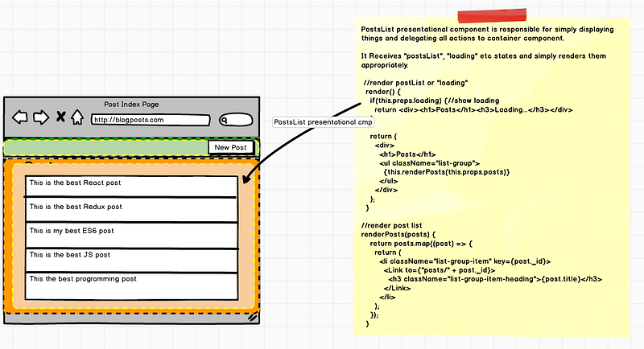Click the search box with magnifier icon

click(x=236, y=120)
